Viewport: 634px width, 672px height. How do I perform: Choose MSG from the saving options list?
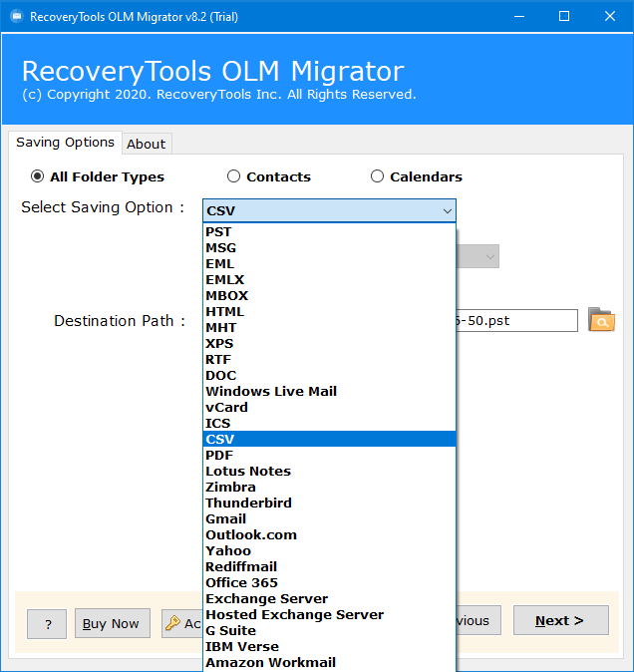[329, 247]
